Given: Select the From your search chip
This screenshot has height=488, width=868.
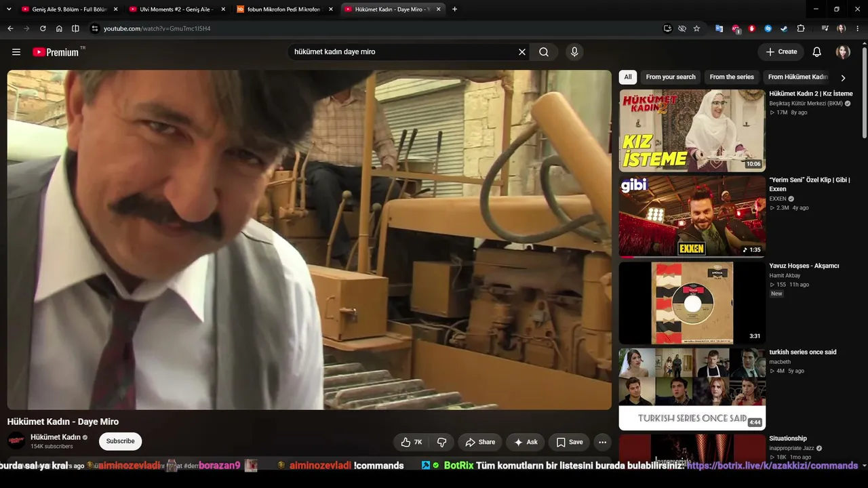Looking at the screenshot, I should coord(671,77).
